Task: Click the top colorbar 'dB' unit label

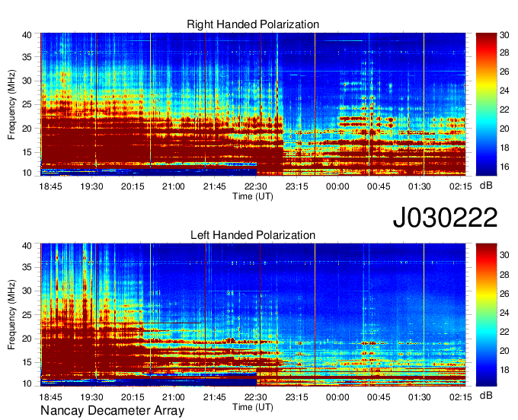Action: (486, 186)
